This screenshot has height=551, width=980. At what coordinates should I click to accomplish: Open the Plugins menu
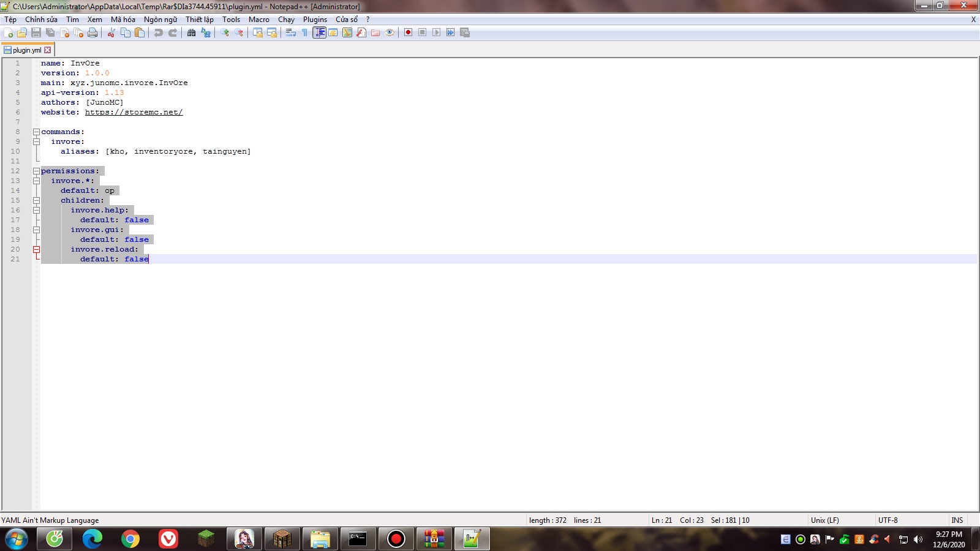click(x=315, y=20)
